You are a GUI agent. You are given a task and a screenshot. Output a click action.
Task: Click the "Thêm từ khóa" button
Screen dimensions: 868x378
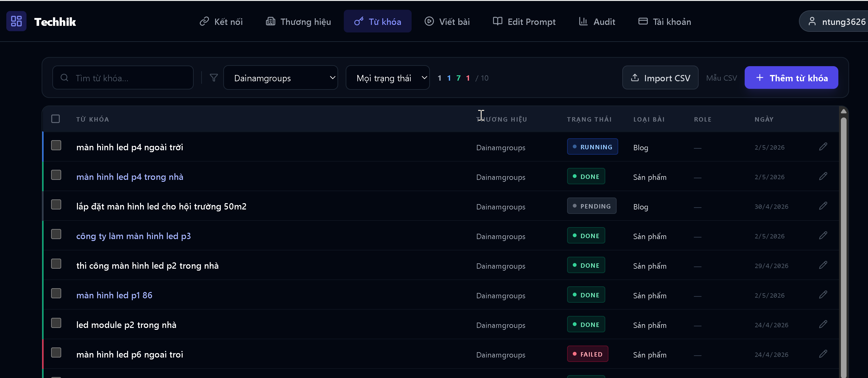[x=791, y=78]
